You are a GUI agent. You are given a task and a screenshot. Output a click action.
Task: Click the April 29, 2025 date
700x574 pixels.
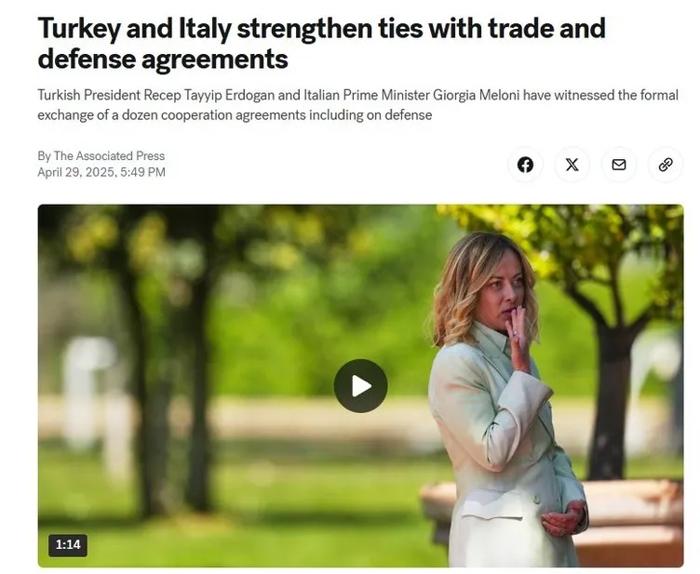pyautogui.click(x=77, y=172)
